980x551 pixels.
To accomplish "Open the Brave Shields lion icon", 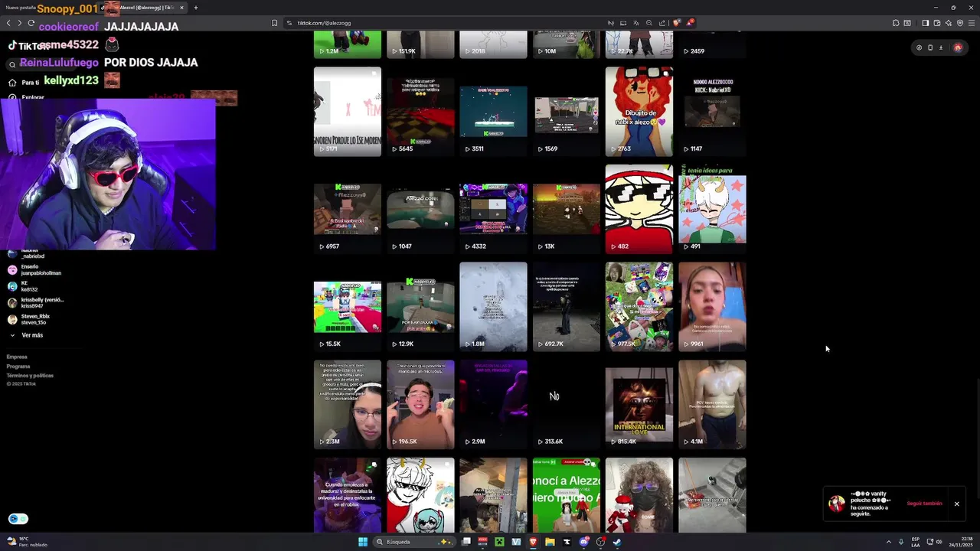I will pyautogui.click(x=676, y=23).
